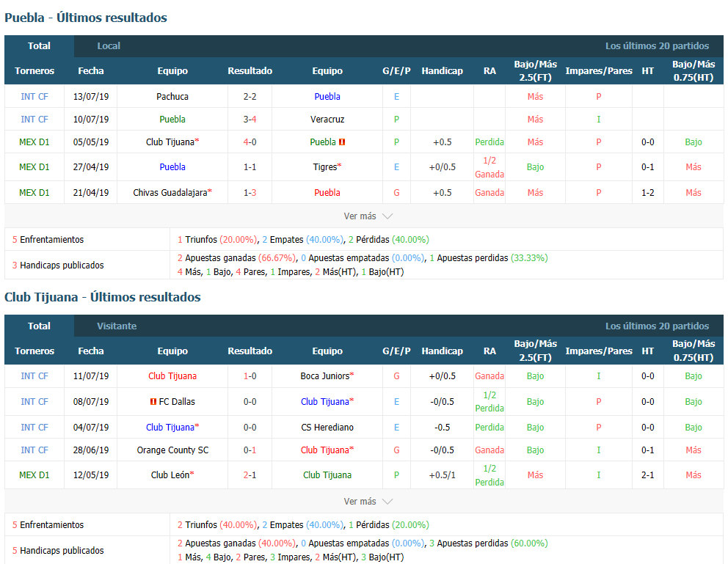
Task: Select the Total tab in Puebla table
Action: coord(39,46)
